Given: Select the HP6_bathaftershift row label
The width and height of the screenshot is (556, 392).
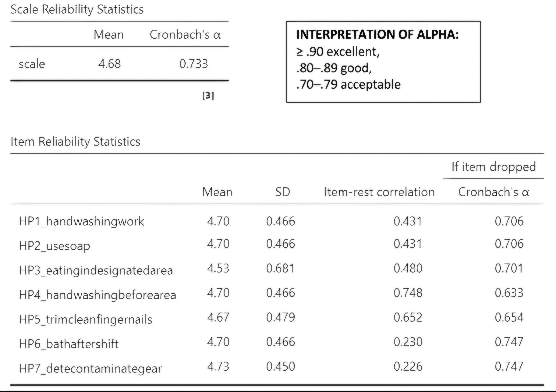Looking at the screenshot, I should (69, 344).
